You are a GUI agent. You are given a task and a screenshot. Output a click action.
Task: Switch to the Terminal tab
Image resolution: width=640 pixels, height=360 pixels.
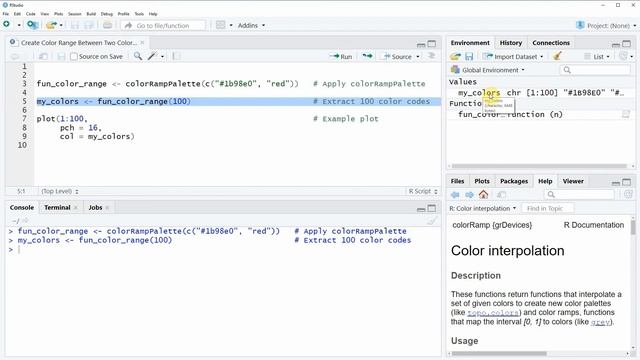pos(57,207)
